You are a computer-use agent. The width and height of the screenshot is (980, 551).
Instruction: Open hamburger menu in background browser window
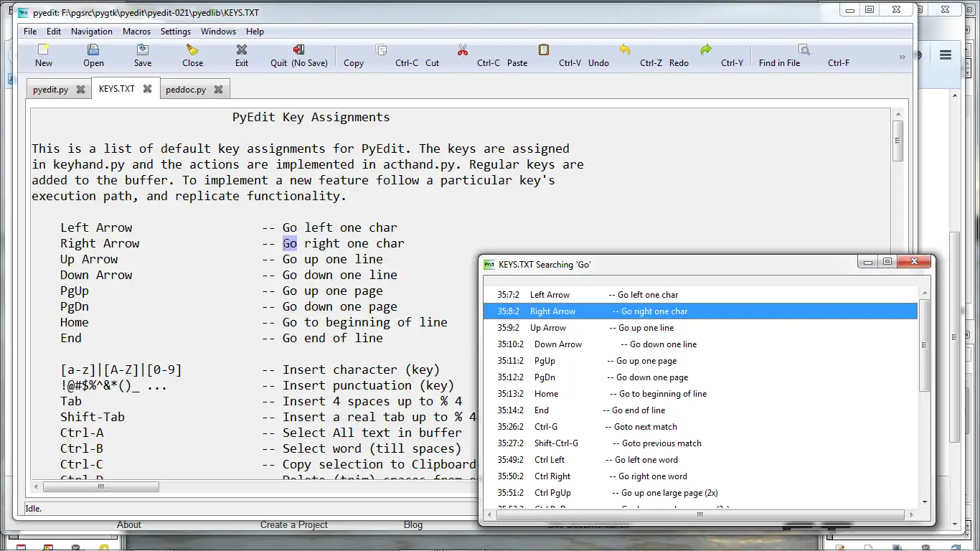[946, 55]
